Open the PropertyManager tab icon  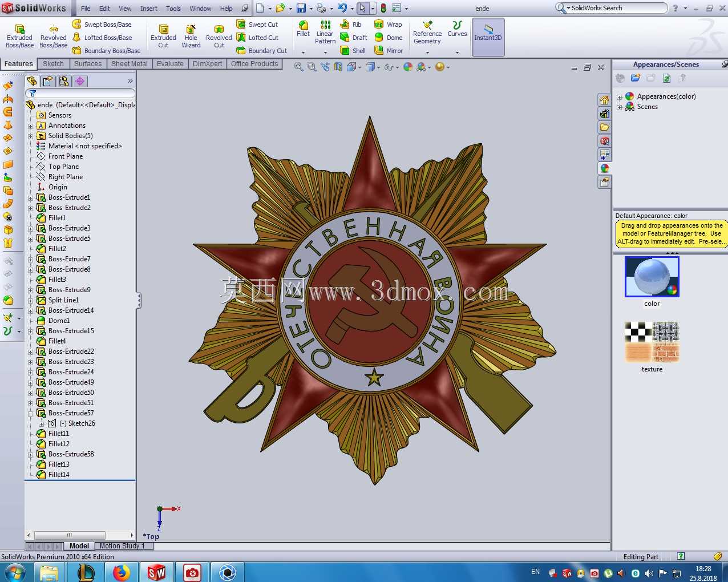tap(48, 81)
